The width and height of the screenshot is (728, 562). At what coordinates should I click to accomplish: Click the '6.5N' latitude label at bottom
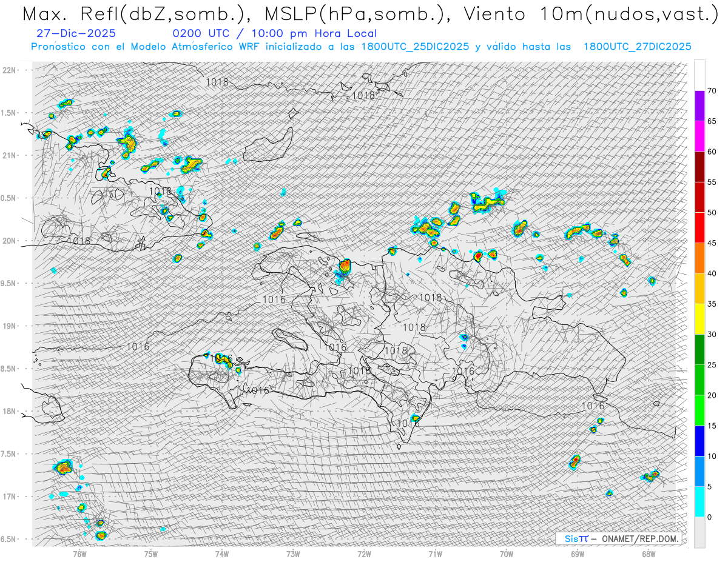pyautogui.click(x=9, y=539)
